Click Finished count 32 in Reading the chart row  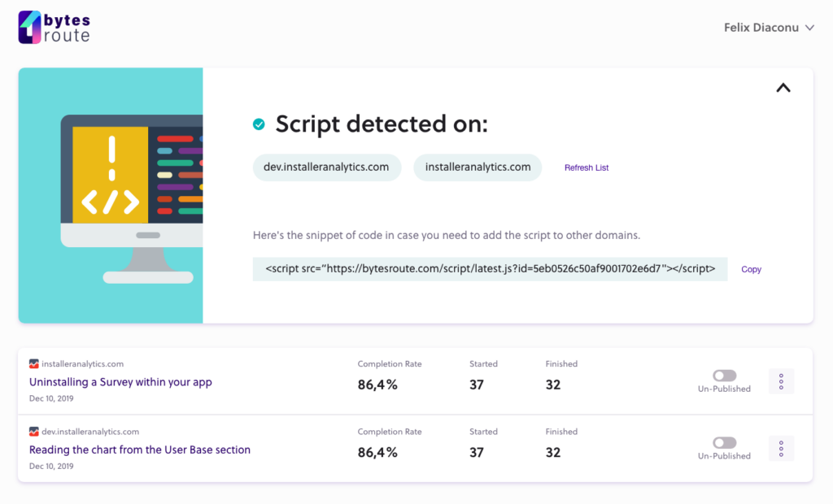tap(553, 453)
